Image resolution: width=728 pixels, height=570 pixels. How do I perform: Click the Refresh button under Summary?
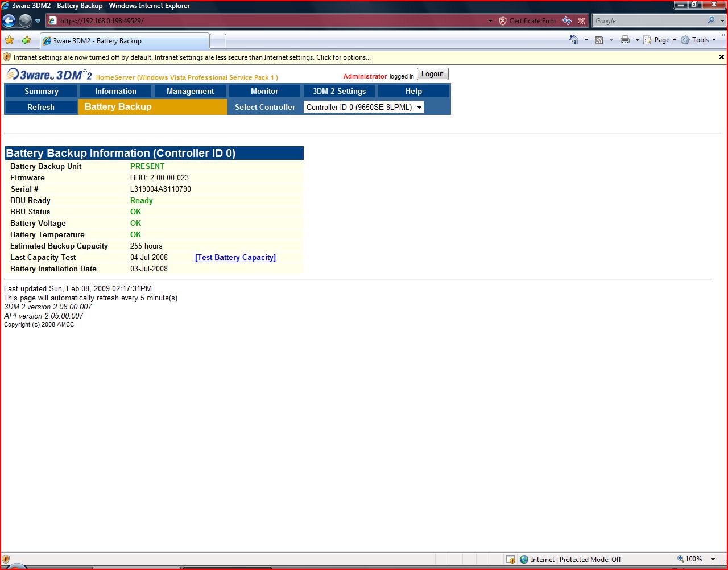click(x=41, y=107)
